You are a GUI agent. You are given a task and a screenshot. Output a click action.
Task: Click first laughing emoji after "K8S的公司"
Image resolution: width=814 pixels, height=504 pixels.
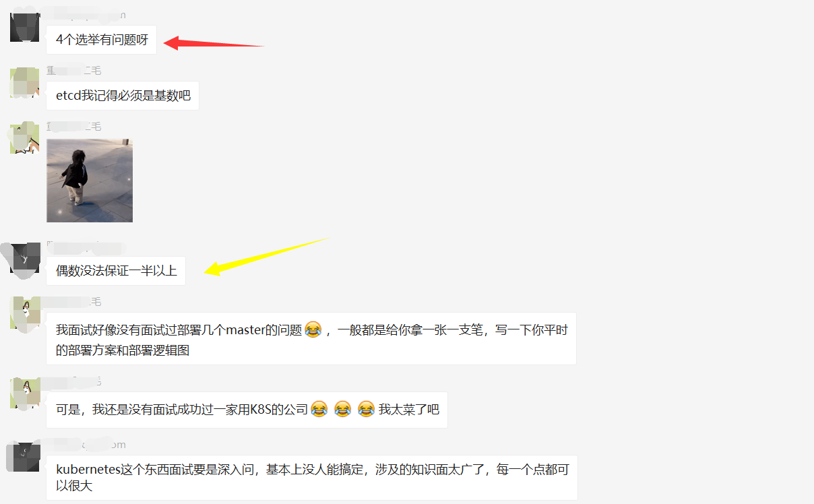pyautogui.click(x=319, y=409)
